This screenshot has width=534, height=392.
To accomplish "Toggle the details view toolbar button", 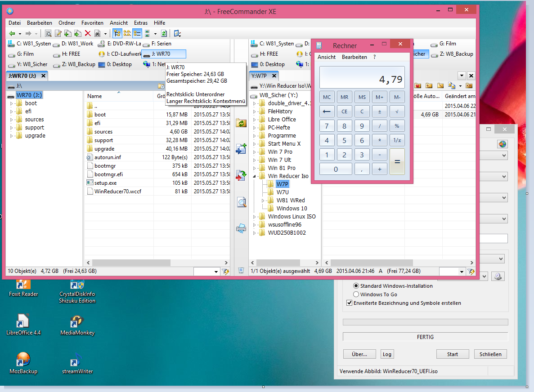I will click(137, 33).
